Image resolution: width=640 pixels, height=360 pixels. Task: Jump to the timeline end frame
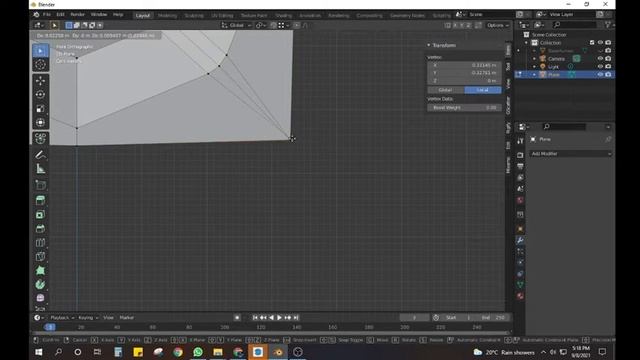pos(296,318)
